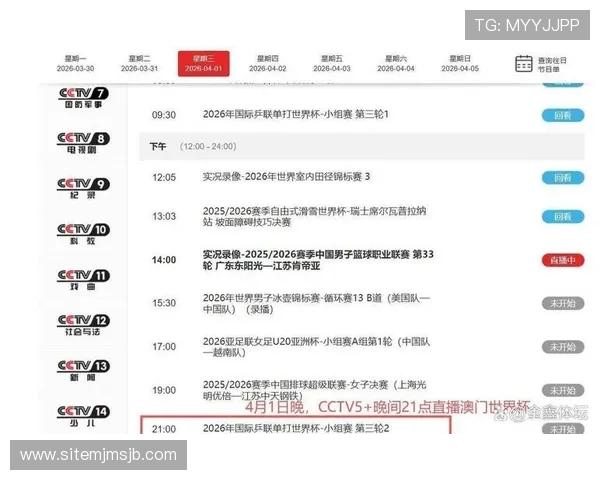Viewport: 600px width, 480px height.
Task: Select the 世界男子冰壶锦标赛 program title
Action: pos(316,303)
